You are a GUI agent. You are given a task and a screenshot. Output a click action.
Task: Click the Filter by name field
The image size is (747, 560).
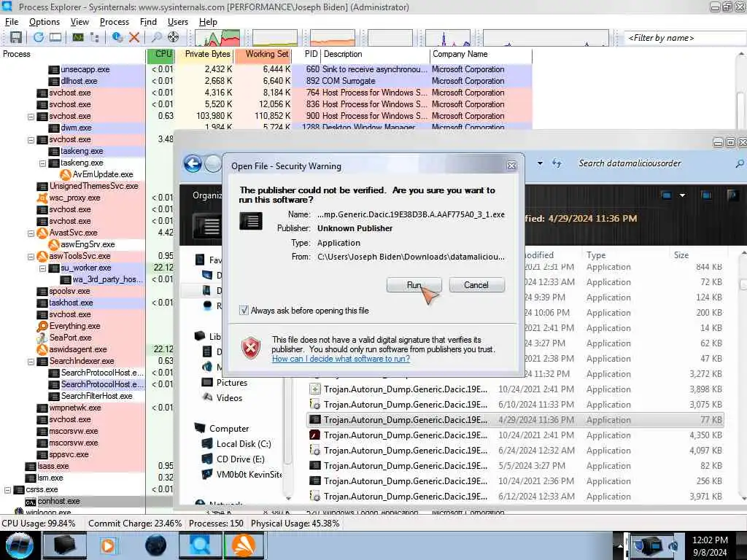click(685, 38)
